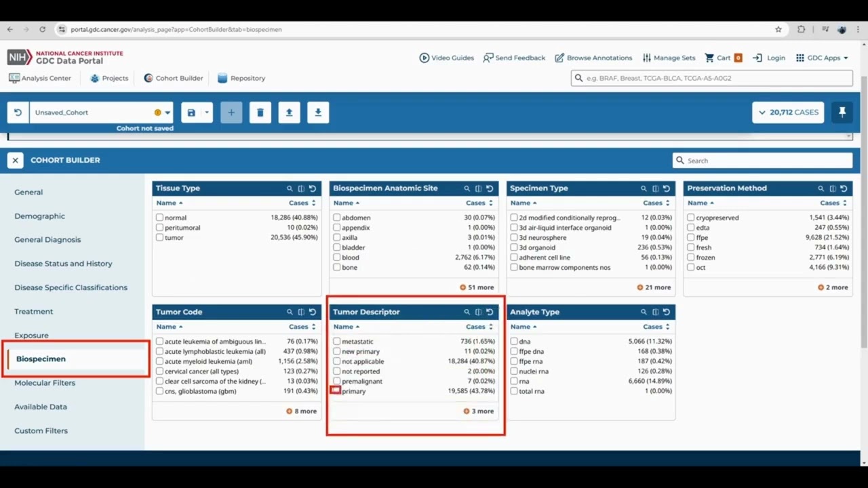Select the Biospecimen tab

(41, 359)
